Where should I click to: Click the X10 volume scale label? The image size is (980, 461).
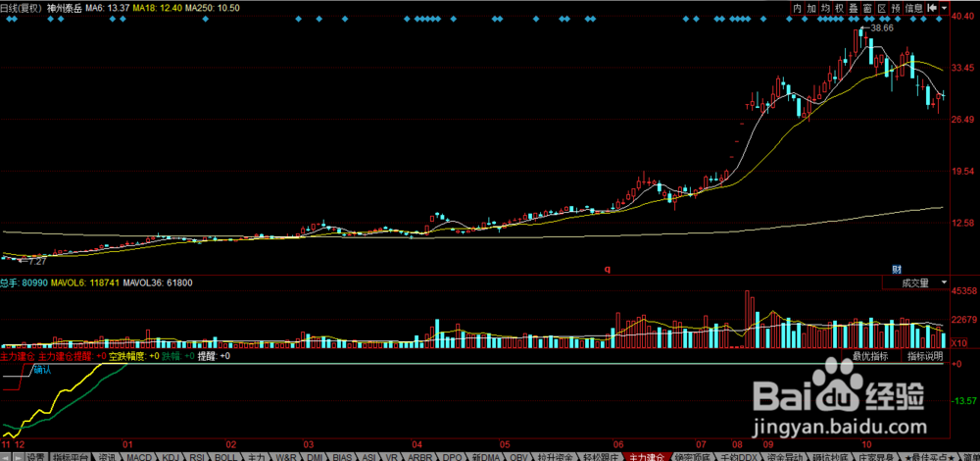pos(956,343)
